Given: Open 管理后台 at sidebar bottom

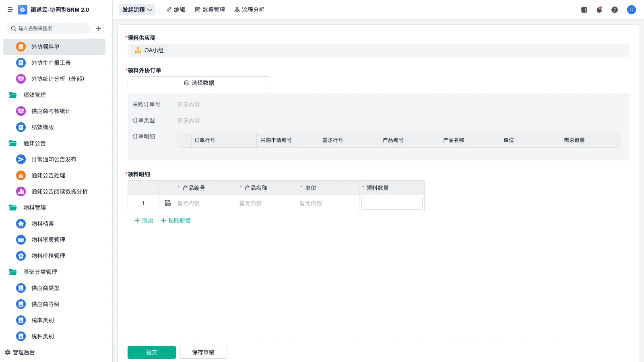Looking at the screenshot, I should tap(20, 352).
